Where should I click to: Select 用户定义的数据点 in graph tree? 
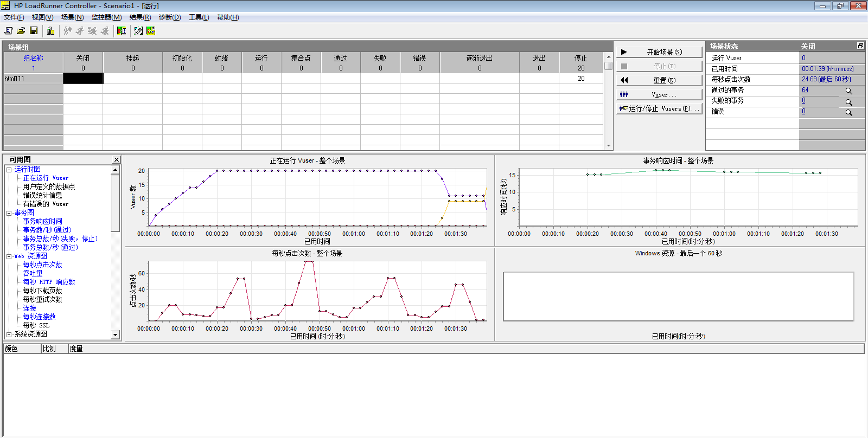pyautogui.click(x=49, y=186)
